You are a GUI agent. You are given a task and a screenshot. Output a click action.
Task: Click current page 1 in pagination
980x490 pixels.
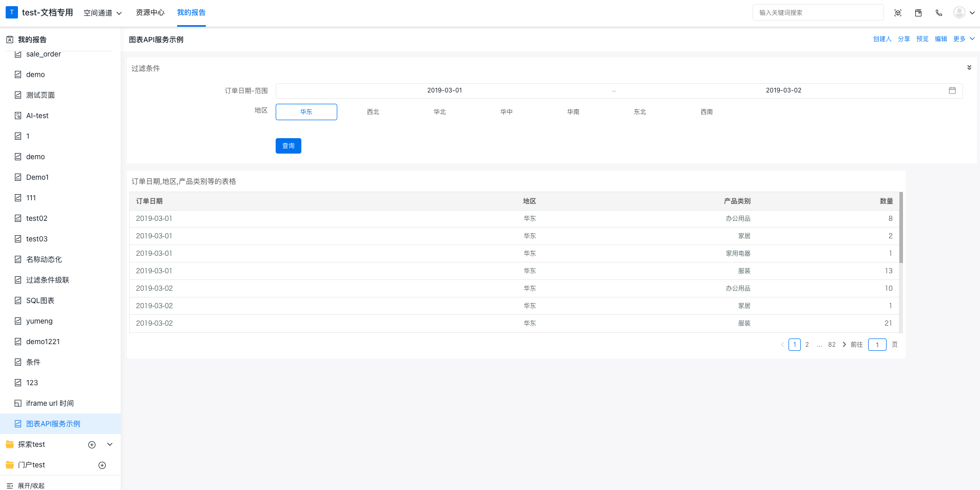point(795,345)
